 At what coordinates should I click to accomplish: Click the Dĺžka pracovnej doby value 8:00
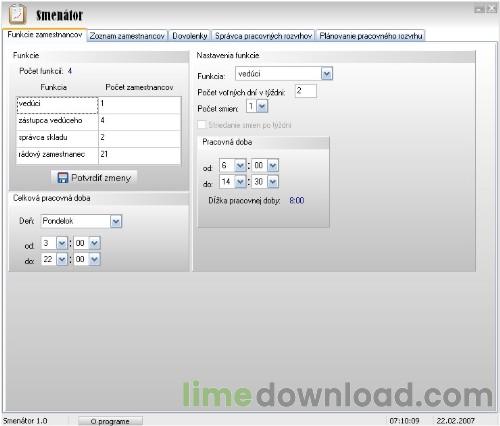click(x=297, y=201)
